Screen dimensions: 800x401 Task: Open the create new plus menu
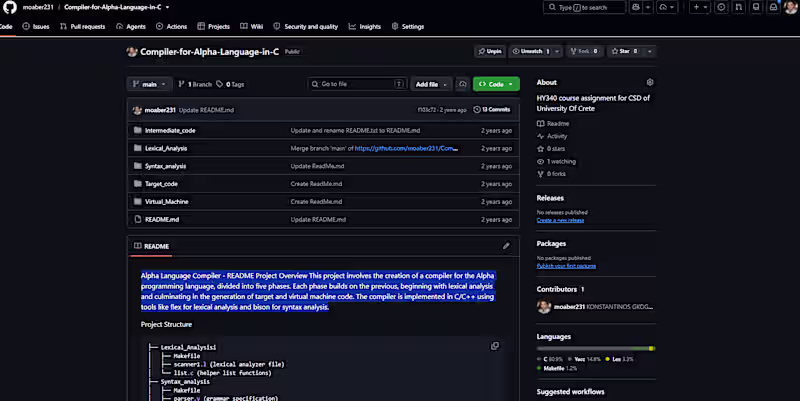click(x=700, y=7)
